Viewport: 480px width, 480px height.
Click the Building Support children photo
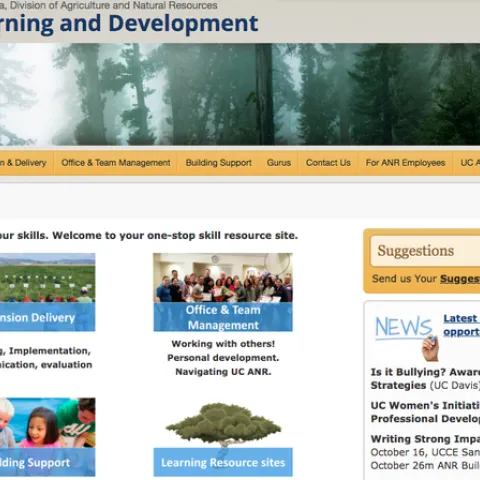47,423
